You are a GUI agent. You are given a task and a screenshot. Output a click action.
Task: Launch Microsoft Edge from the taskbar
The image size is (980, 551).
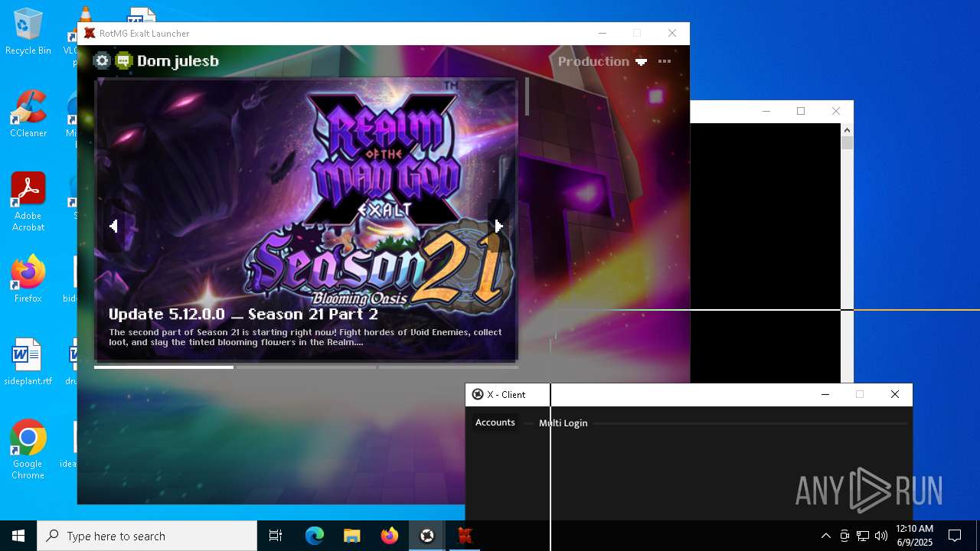[315, 536]
